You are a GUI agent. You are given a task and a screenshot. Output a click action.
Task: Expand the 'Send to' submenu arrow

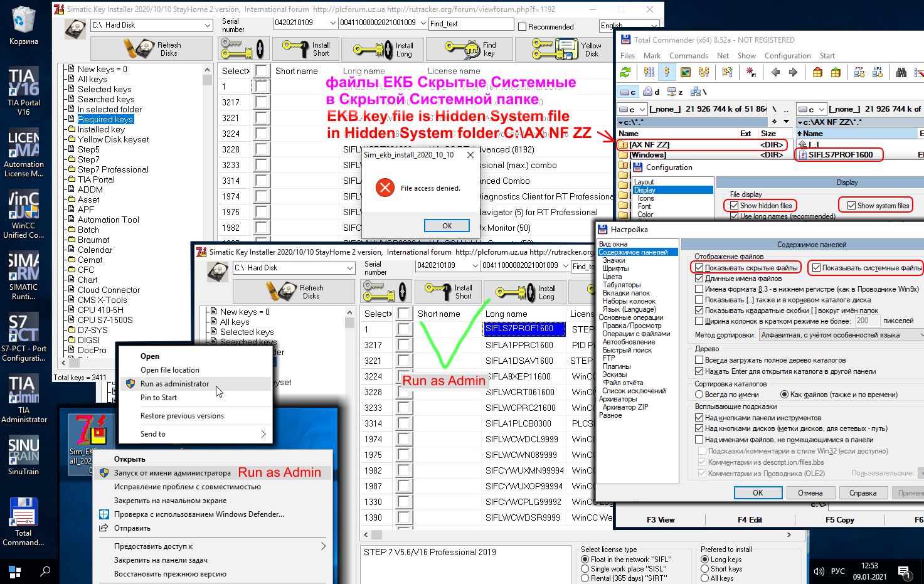(263, 434)
